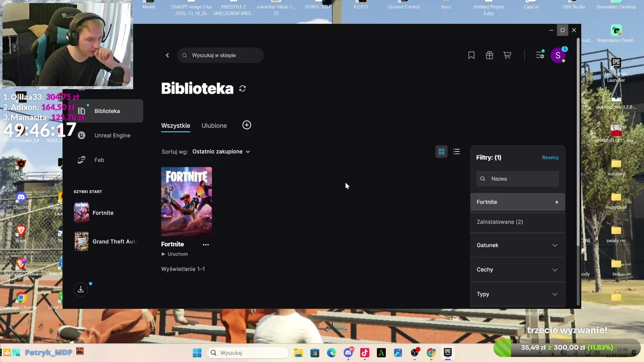The height and width of the screenshot is (362, 644).
Task: Click the taskbar 'Wyszukaj' search box
Action: tap(247, 353)
